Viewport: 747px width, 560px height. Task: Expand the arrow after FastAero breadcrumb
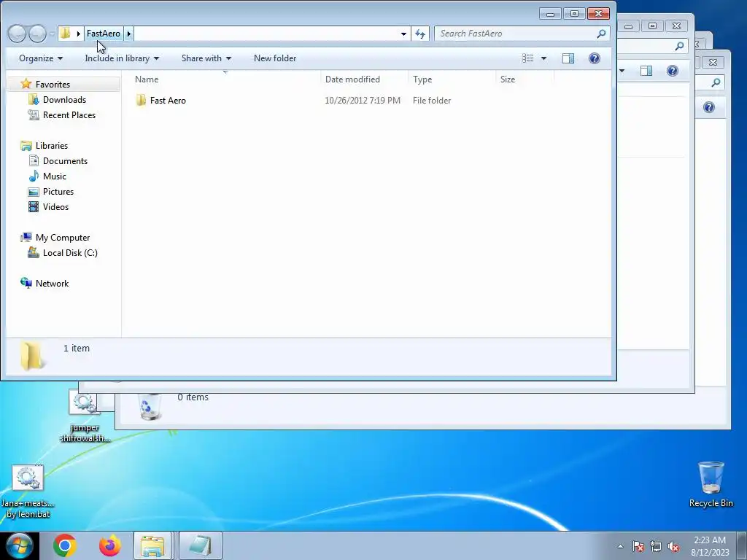pos(128,34)
